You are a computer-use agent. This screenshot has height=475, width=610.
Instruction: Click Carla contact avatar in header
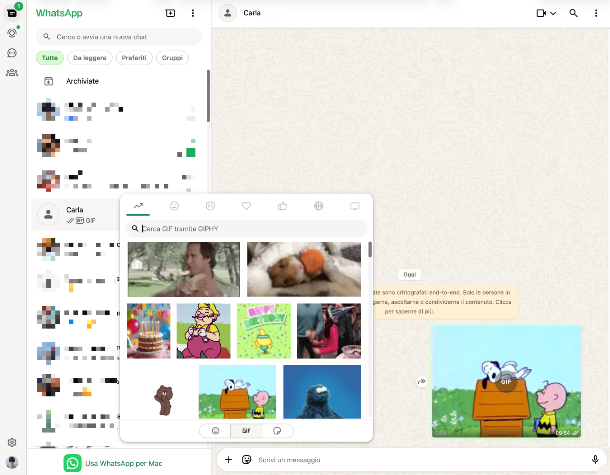click(228, 13)
